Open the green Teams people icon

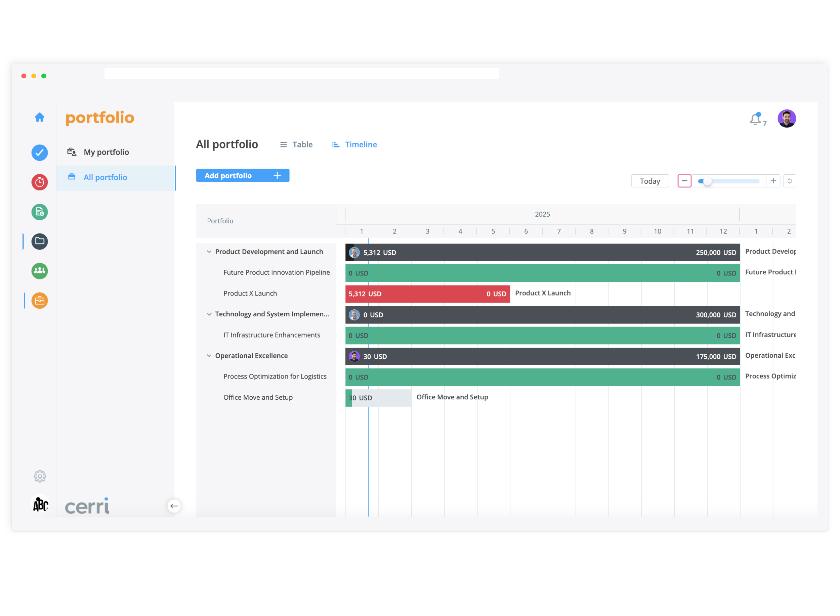pyautogui.click(x=40, y=271)
